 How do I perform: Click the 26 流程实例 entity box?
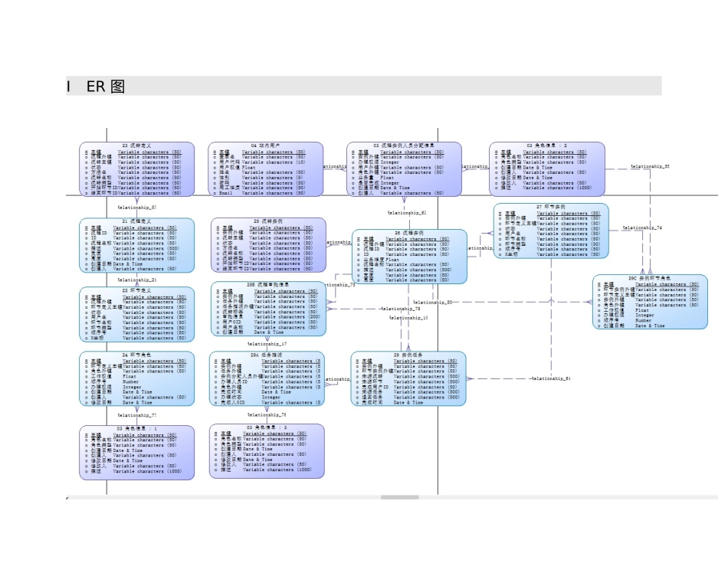point(408,257)
